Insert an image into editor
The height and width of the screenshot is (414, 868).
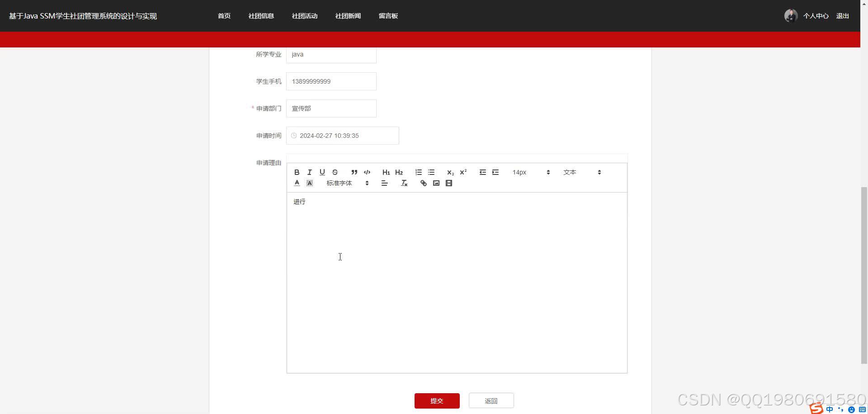(x=436, y=183)
